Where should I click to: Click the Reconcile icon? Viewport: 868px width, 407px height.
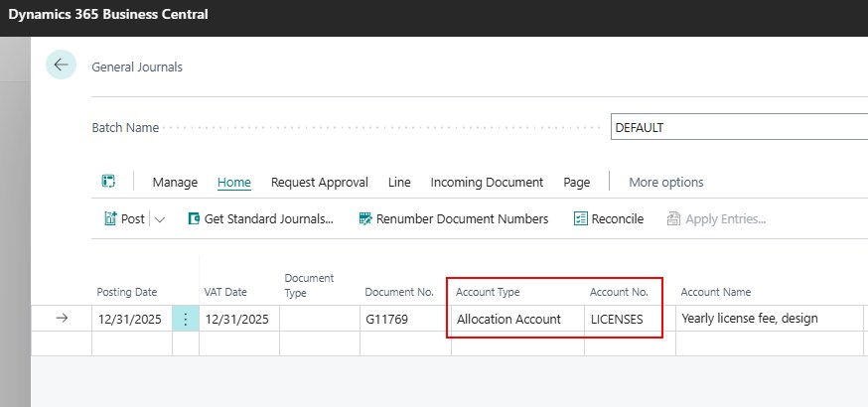coord(580,218)
